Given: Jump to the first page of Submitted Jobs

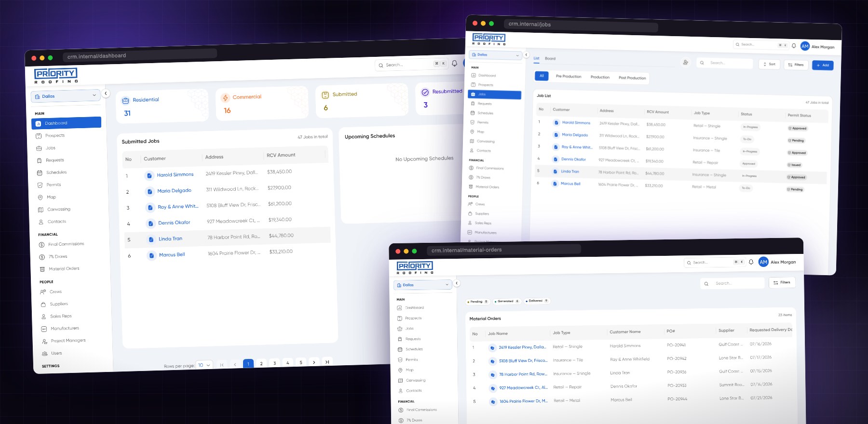Looking at the screenshot, I should [222, 365].
